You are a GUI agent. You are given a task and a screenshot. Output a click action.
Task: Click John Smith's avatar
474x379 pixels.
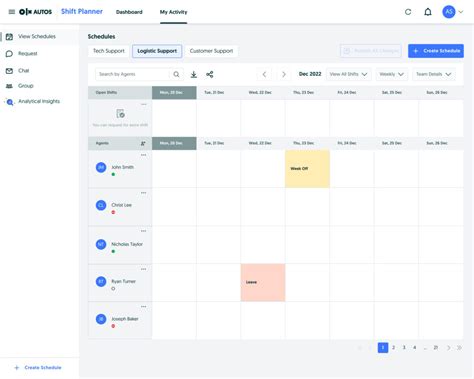pos(101,167)
